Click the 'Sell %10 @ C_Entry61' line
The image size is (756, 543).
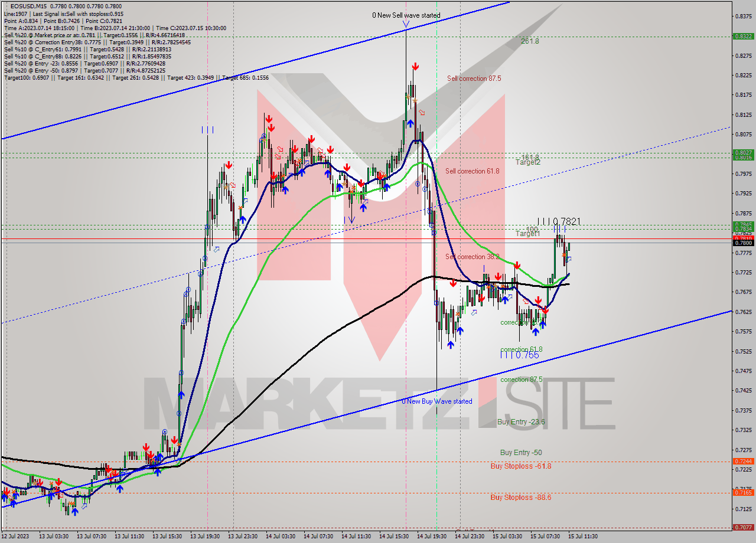(87, 50)
